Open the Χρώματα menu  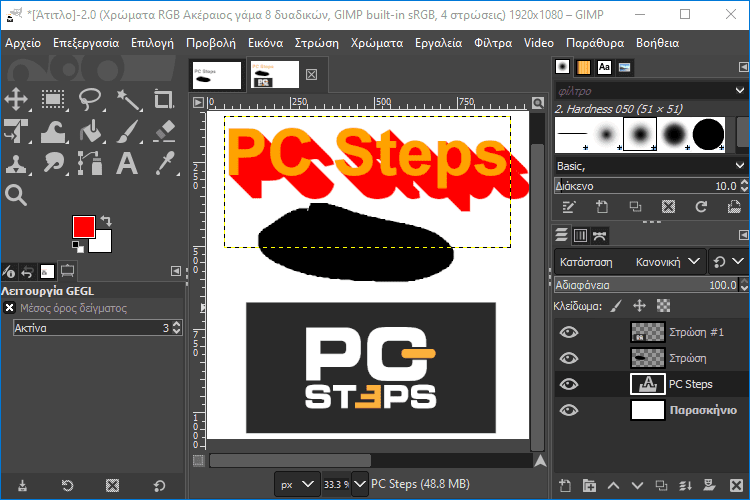pyautogui.click(x=377, y=43)
